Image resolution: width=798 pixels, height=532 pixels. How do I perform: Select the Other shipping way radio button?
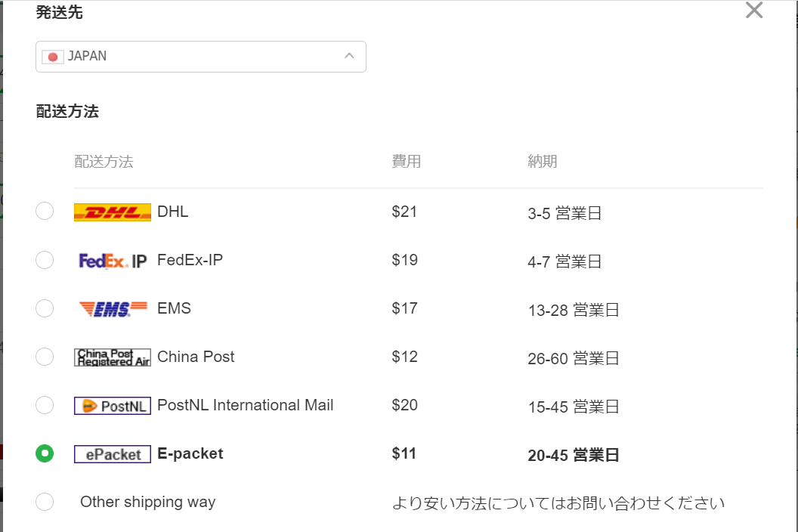pyautogui.click(x=45, y=502)
